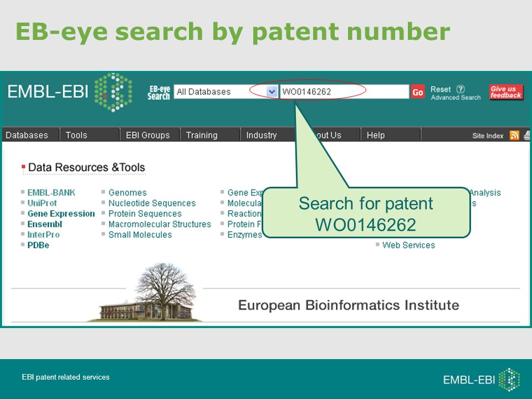The width and height of the screenshot is (532, 399).
Task: Open the UniProt link
Action: [x=42, y=203]
